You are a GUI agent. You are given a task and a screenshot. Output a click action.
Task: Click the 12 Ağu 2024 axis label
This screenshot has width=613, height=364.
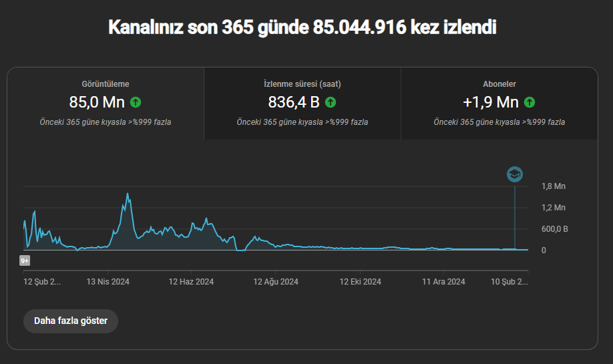(276, 281)
